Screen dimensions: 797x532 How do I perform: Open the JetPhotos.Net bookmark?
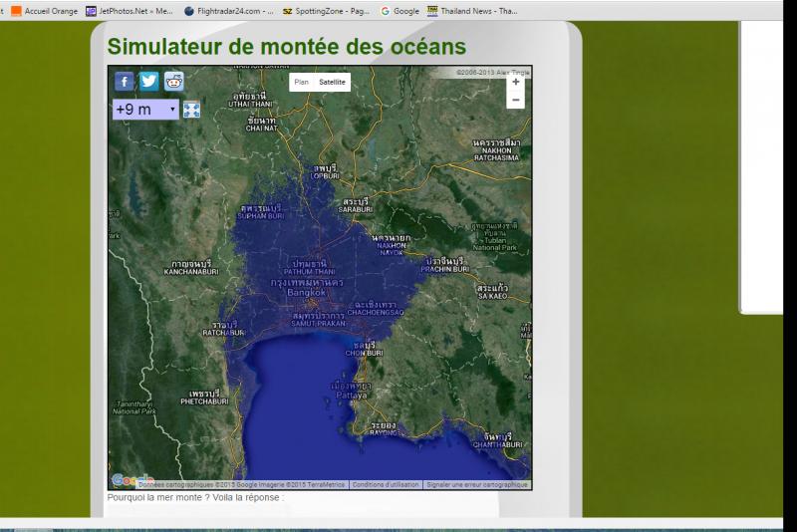point(130,11)
